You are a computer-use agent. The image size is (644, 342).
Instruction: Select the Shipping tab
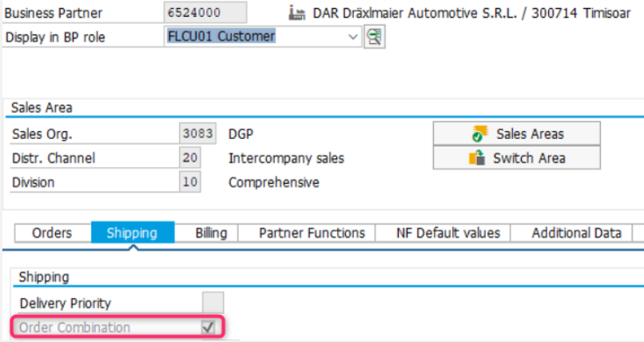131,233
